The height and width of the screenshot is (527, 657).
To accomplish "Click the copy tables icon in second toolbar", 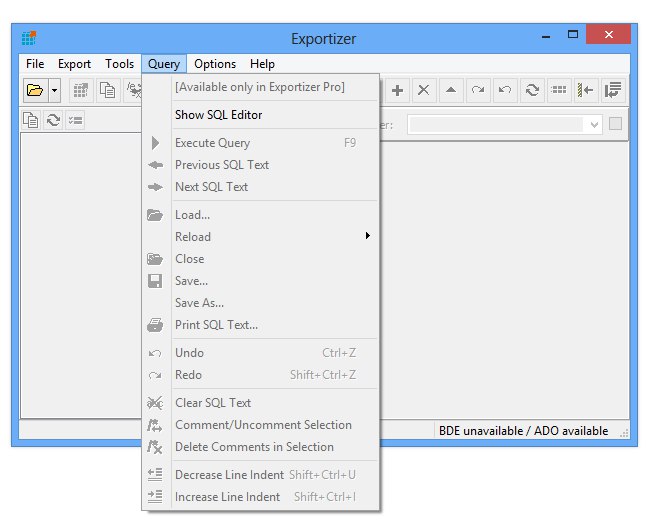I will pyautogui.click(x=31, y=120).
